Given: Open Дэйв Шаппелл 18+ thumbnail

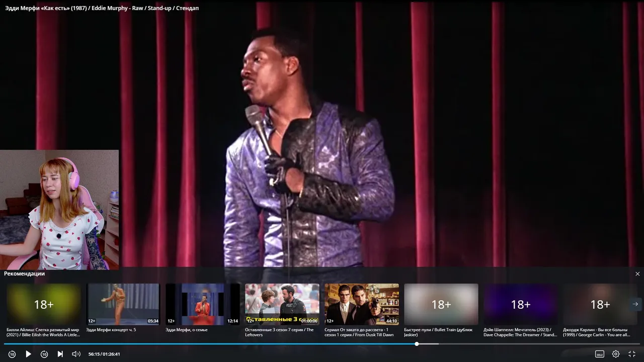Looking at the screenshot, I should [x=521, y=304].
